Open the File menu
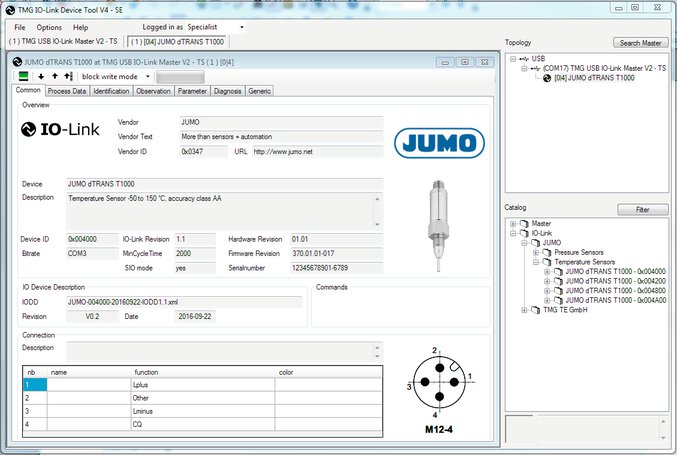677x455 pixels. (x=20, y=27)
